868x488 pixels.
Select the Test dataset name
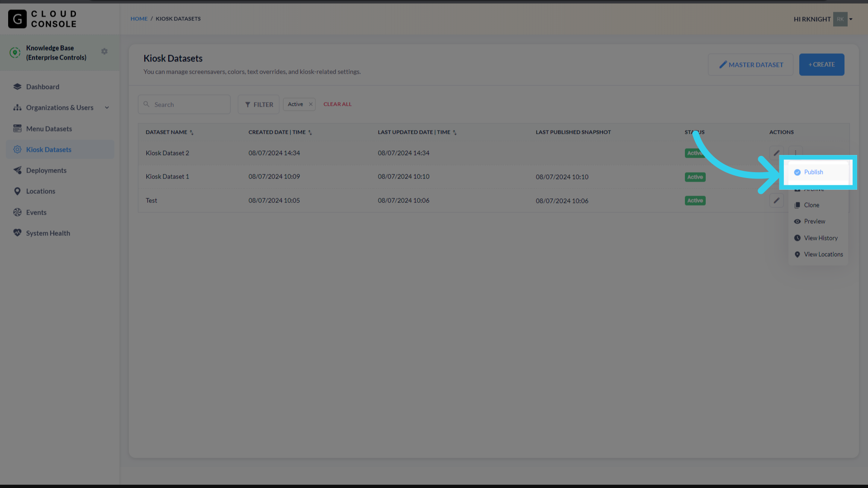pos(151,201)
